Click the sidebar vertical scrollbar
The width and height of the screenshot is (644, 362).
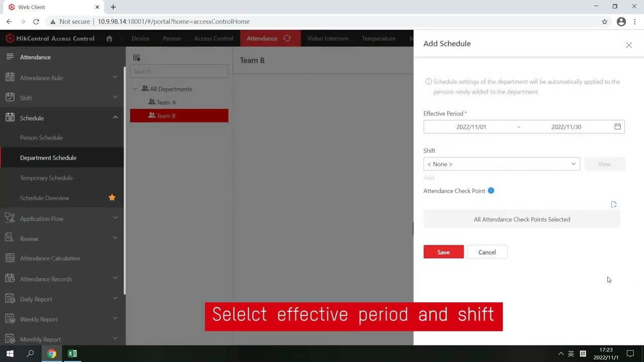click(x=124, y=180)
